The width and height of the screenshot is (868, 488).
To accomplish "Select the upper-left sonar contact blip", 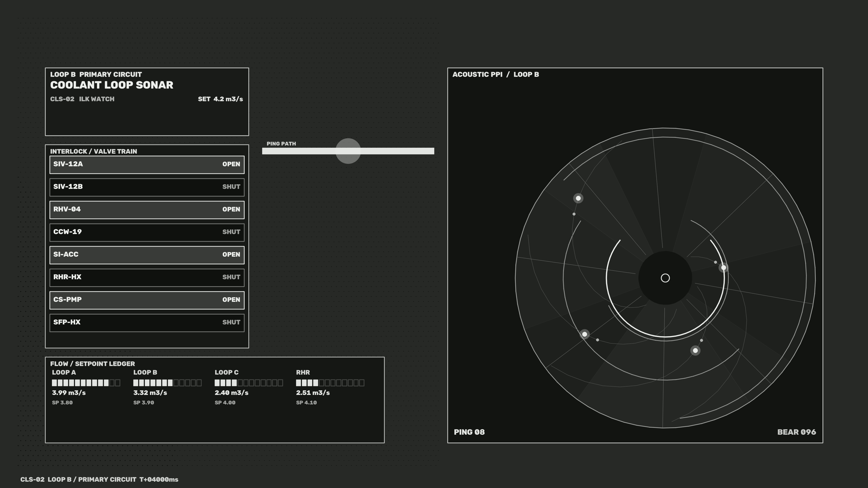I will pos(578,198).
